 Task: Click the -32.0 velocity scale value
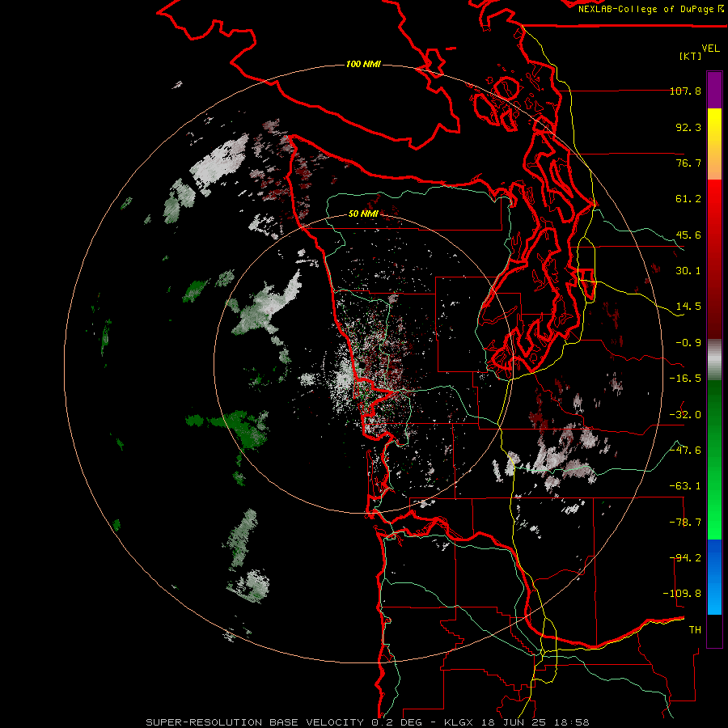(x=685, y=415)
